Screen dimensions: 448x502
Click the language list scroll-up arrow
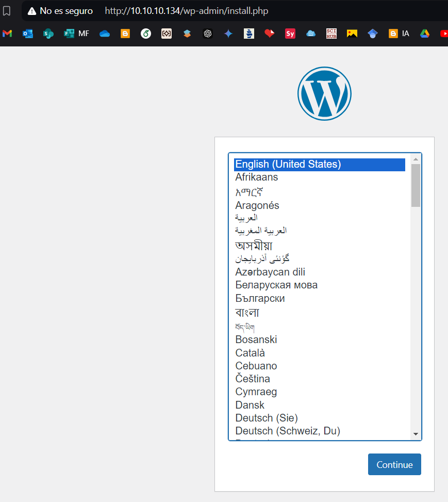(416, 159)
